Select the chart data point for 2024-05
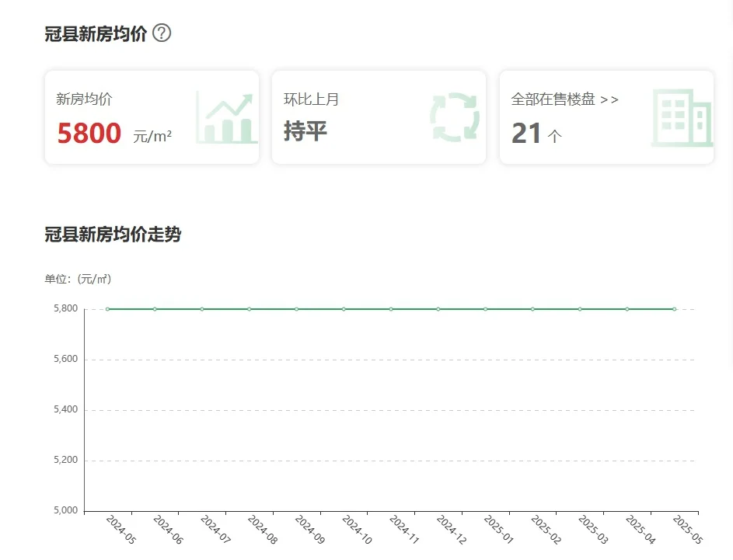This screenshot has width=733, height=560. click(108, 309)
